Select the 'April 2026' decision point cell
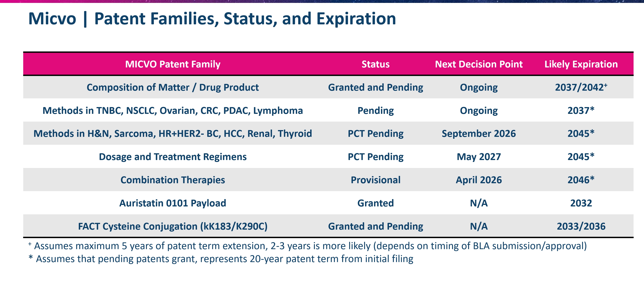Viewport: 644px width, 282px height. 479,180
